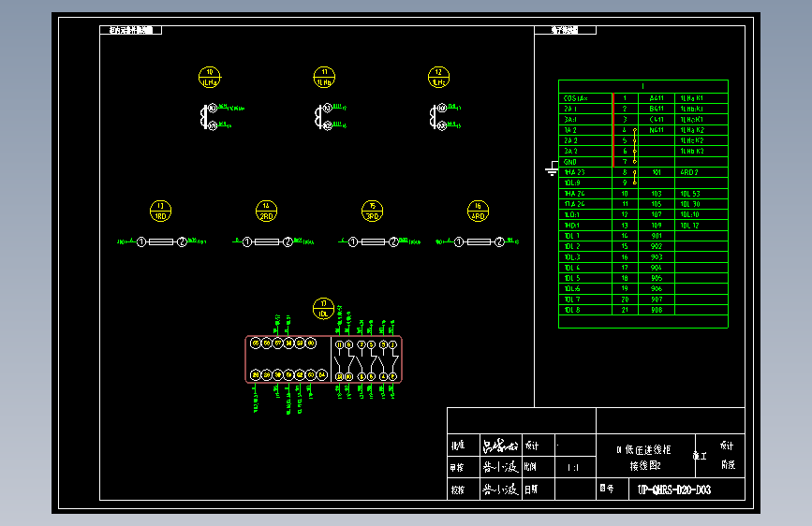Click the '903' wire number cell

pyautogui.click(x=657, y=257)
